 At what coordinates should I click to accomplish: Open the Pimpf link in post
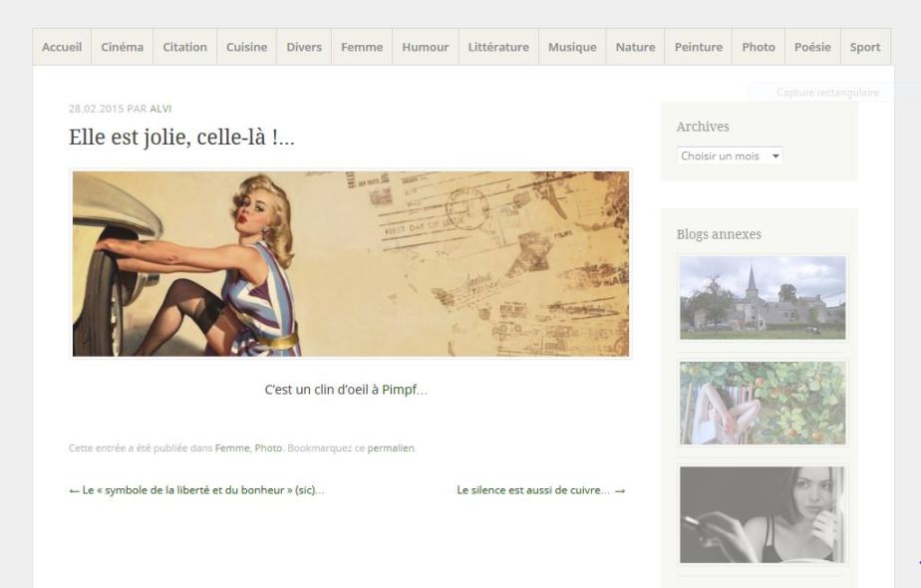(x=404, y=390)
